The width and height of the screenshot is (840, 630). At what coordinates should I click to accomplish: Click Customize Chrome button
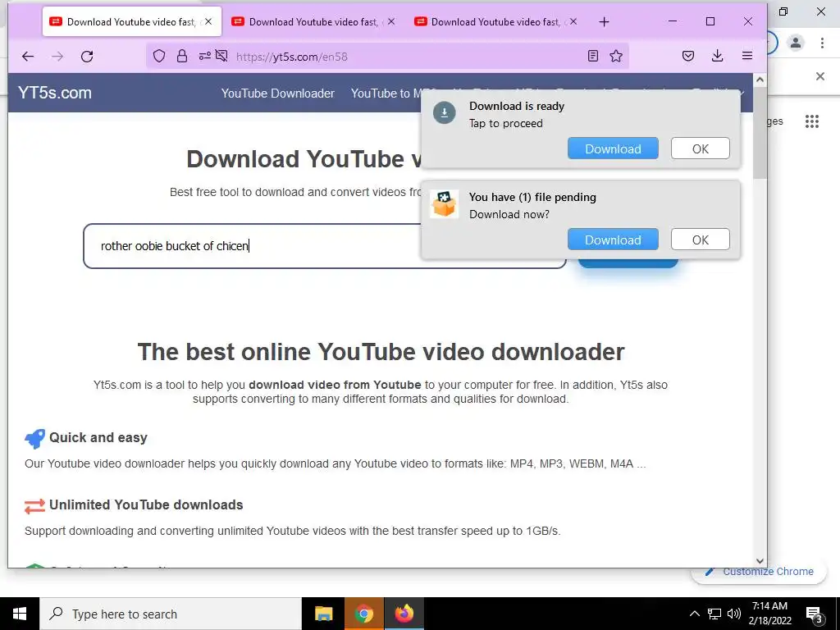(759, 572)
